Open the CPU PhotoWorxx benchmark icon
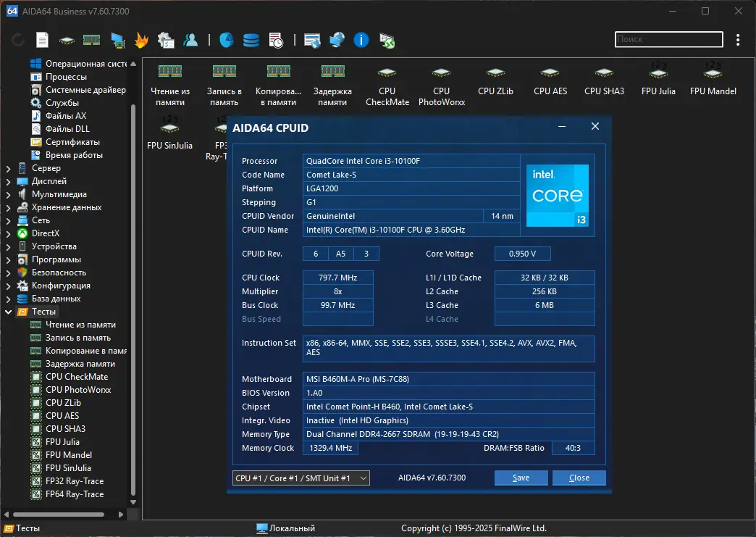This screenshot has height=537, width=756. coord(441,84)
